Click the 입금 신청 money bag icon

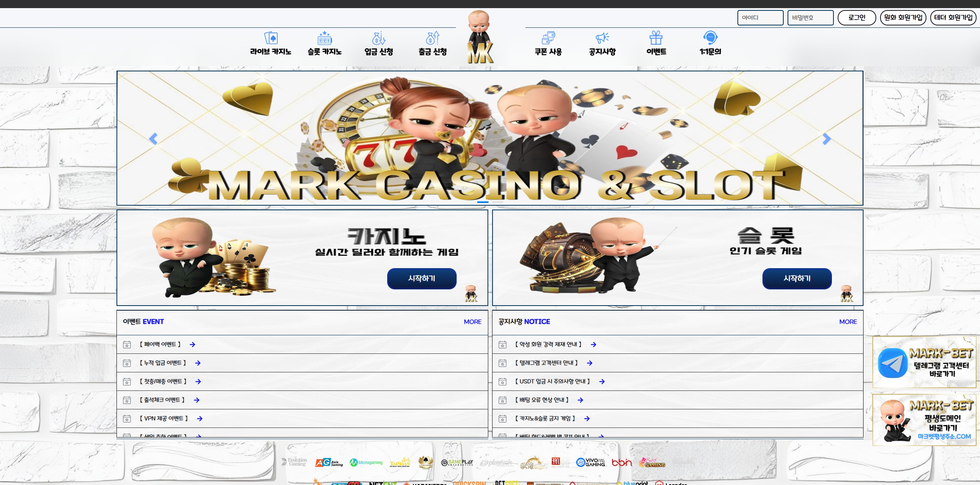[378, 38]
